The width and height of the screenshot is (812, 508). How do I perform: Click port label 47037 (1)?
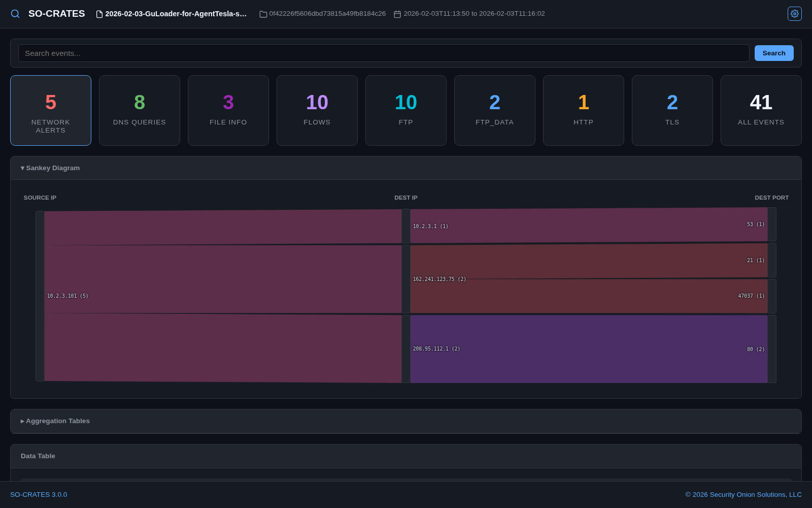[751, 296]
